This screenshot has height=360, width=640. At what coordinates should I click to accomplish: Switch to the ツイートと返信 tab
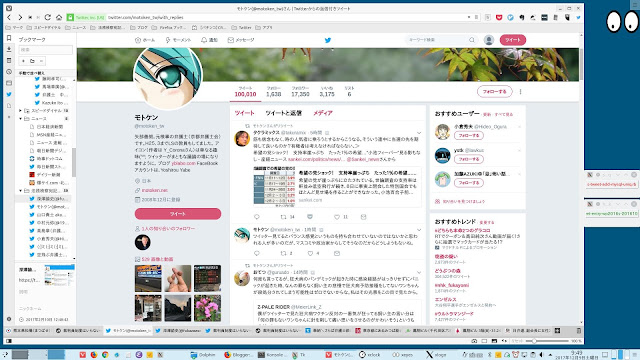point(283,113)
